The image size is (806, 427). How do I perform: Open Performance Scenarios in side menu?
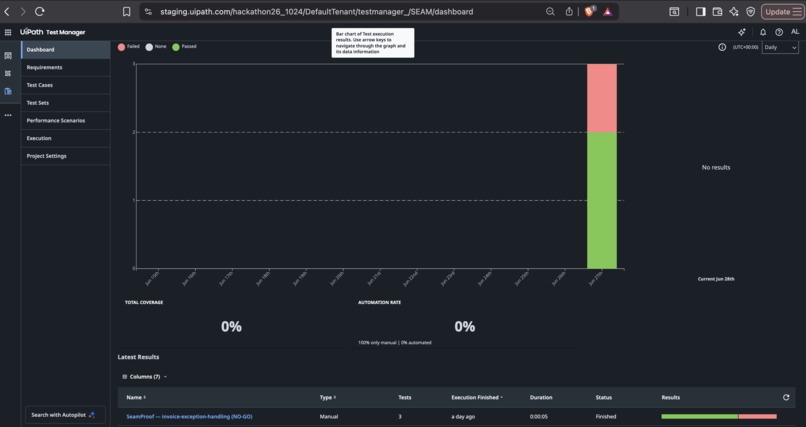click(65, 121)
